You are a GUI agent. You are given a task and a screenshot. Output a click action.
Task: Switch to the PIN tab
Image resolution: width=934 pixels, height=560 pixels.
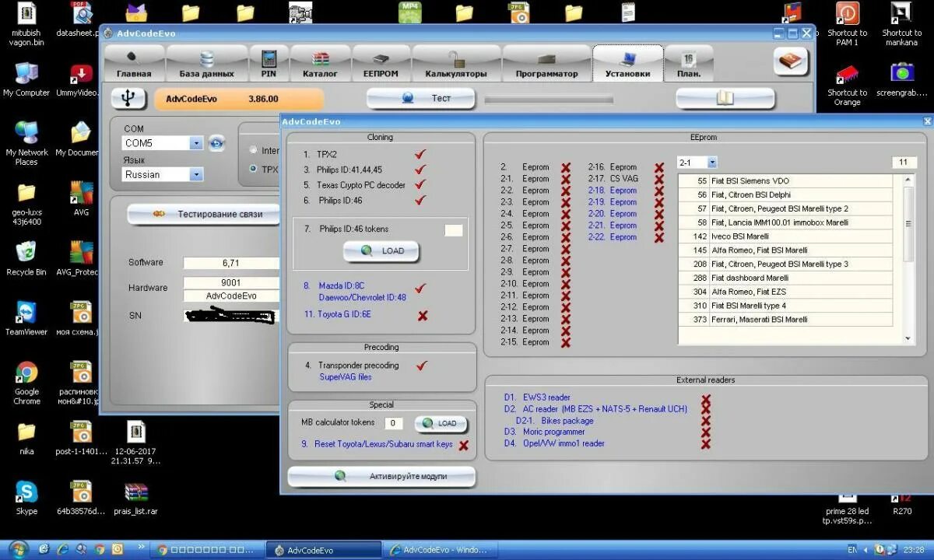click(x=269, y=63)
